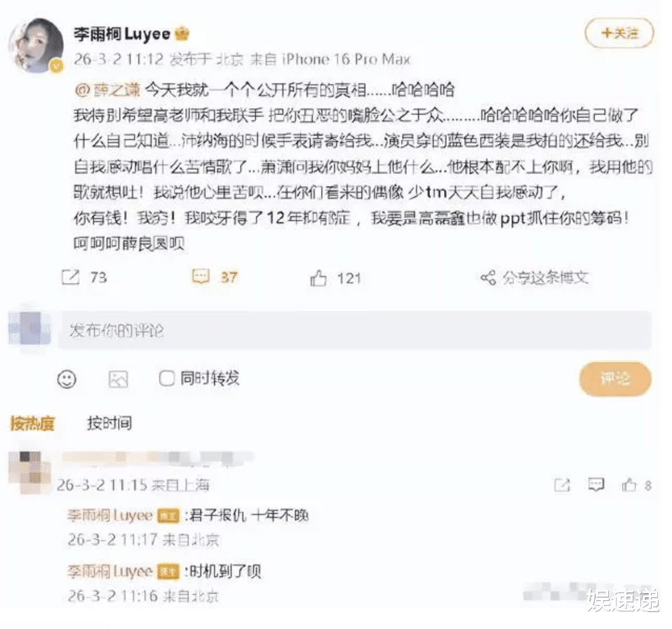Switch to the 按热度 sorting tab

pyautogui.click(x=32, y=423)
